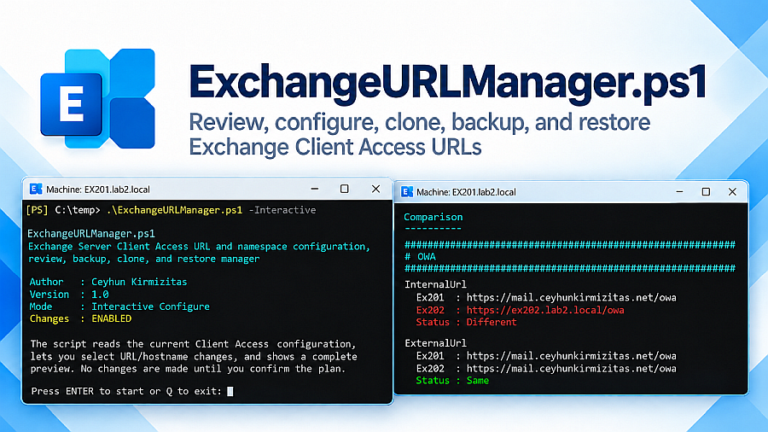Click the 'Comparison' heading in the right terminal
Viewport: 768px width, 432px height.
point(433,217)
